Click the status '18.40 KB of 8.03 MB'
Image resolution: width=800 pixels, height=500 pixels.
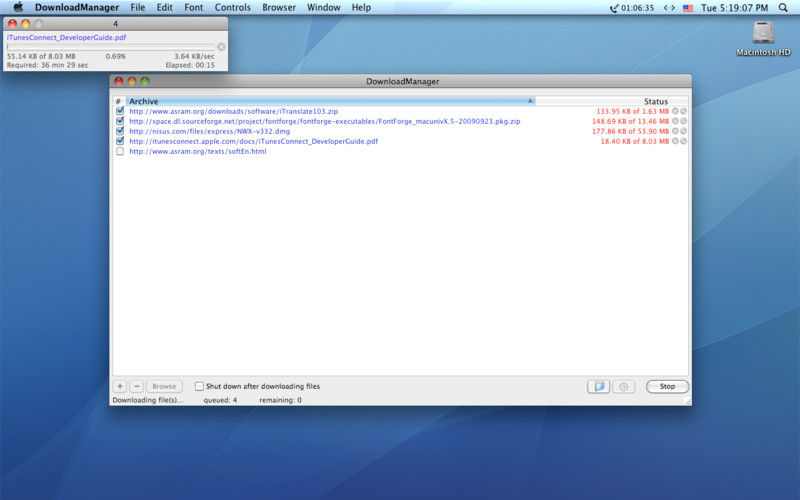(634, 141)
